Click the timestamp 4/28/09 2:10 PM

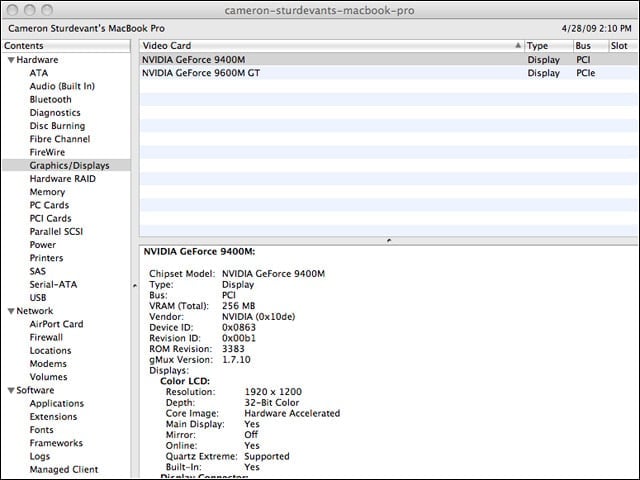click(596, 29)
